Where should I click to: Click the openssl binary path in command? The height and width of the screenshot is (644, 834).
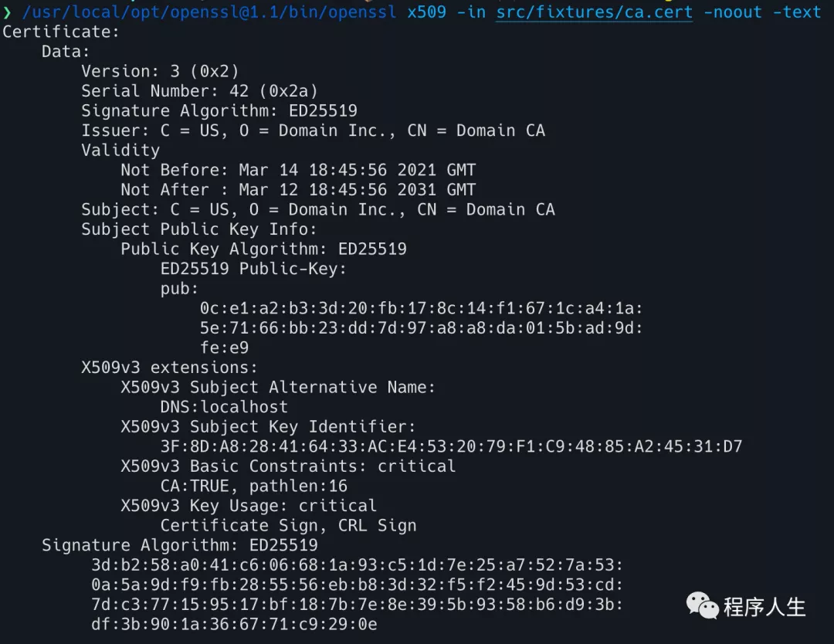point(209,12)
